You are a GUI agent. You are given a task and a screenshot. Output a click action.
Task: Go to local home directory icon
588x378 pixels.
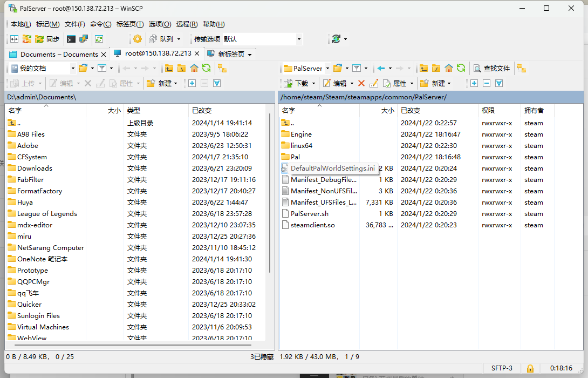point(194,69)
